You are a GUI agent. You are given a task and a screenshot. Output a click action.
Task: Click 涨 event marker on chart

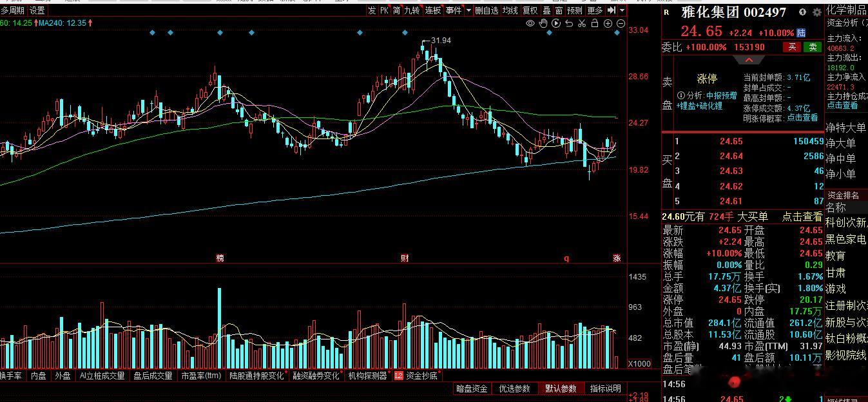[617, 258]
